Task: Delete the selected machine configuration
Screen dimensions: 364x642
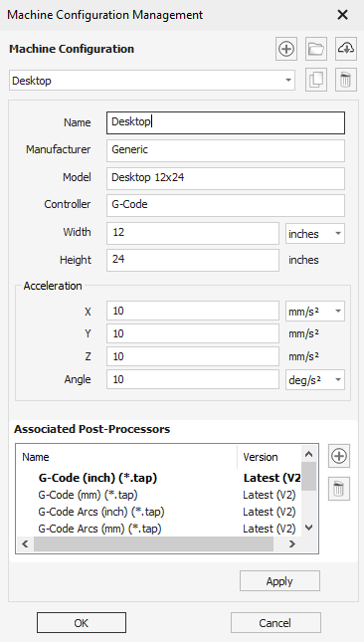Action: [346, 80]
